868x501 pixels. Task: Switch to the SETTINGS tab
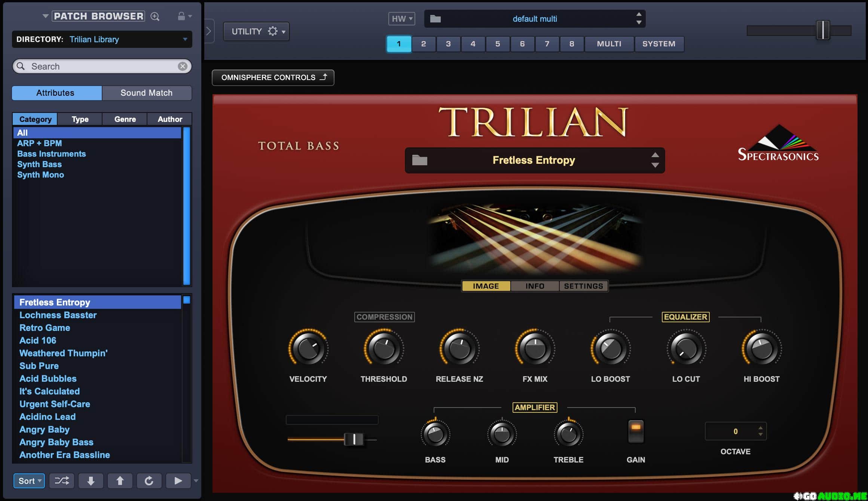584,286
